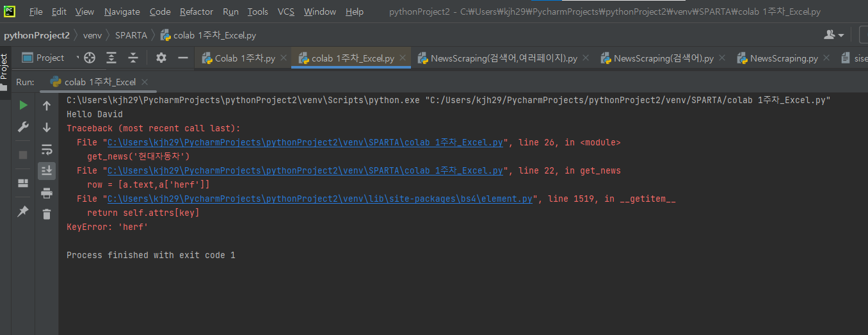Open the Window menu
868x335 pixels.
click(x=320, y=12)
